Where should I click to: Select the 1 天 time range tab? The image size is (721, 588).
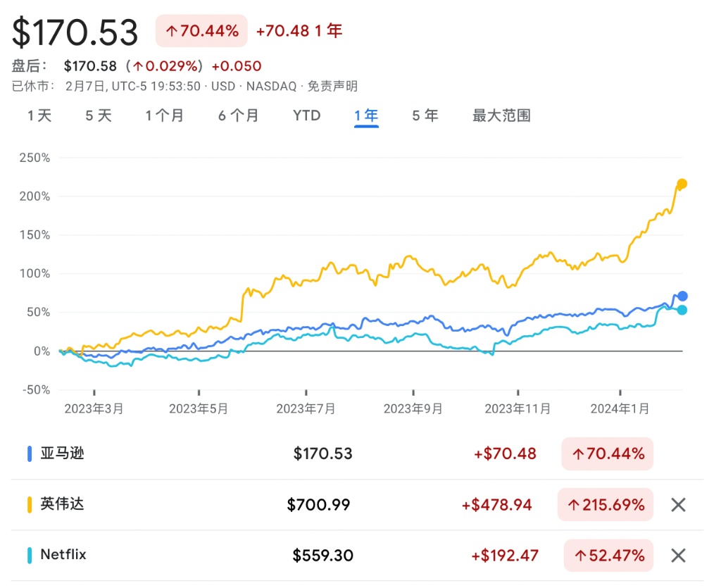(40, 115)
